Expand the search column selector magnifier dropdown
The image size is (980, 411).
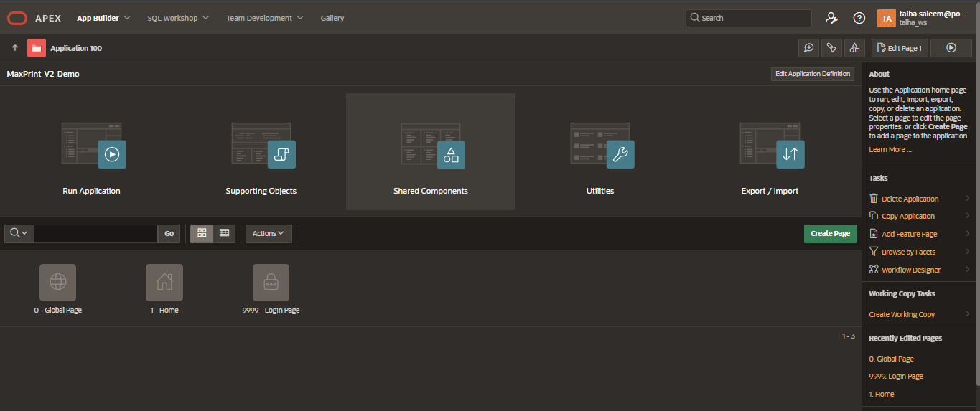click(19, 233)
